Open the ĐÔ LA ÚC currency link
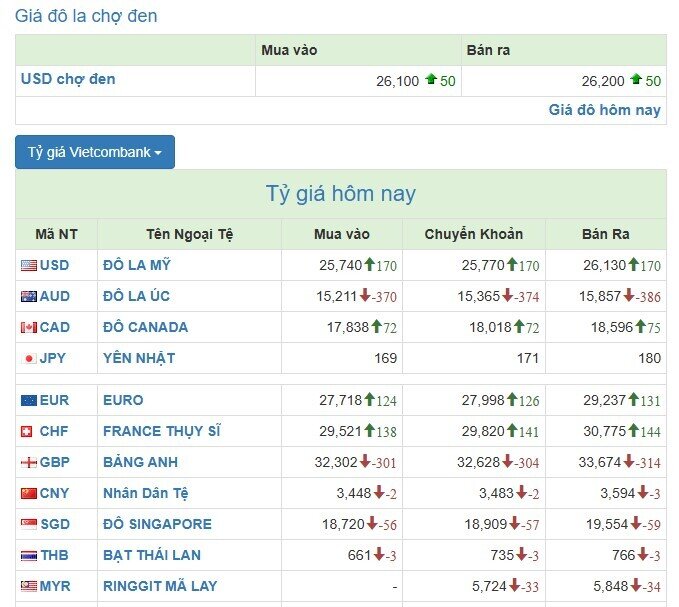Image resolution: width=679 pixels, height=607 pixels. coord(136,296)
